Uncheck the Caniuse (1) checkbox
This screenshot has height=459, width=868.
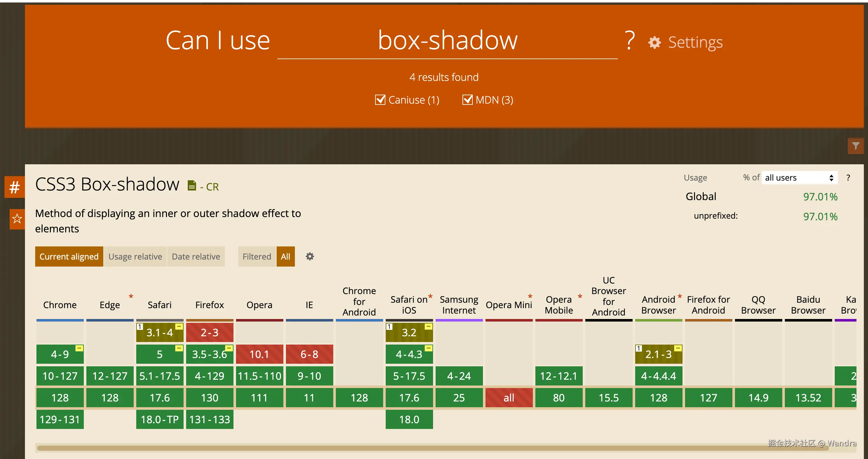(380, 100)
